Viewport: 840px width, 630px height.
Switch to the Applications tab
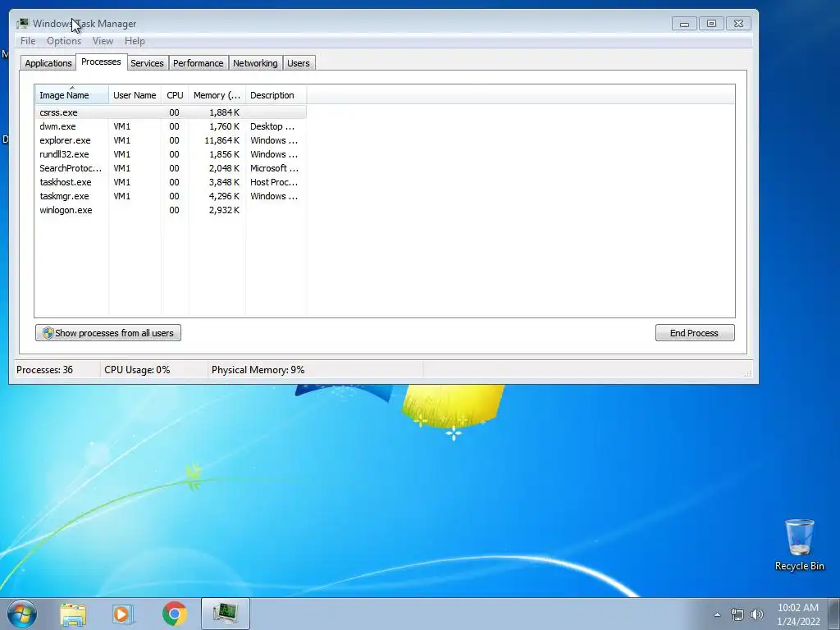pos(48,63)
